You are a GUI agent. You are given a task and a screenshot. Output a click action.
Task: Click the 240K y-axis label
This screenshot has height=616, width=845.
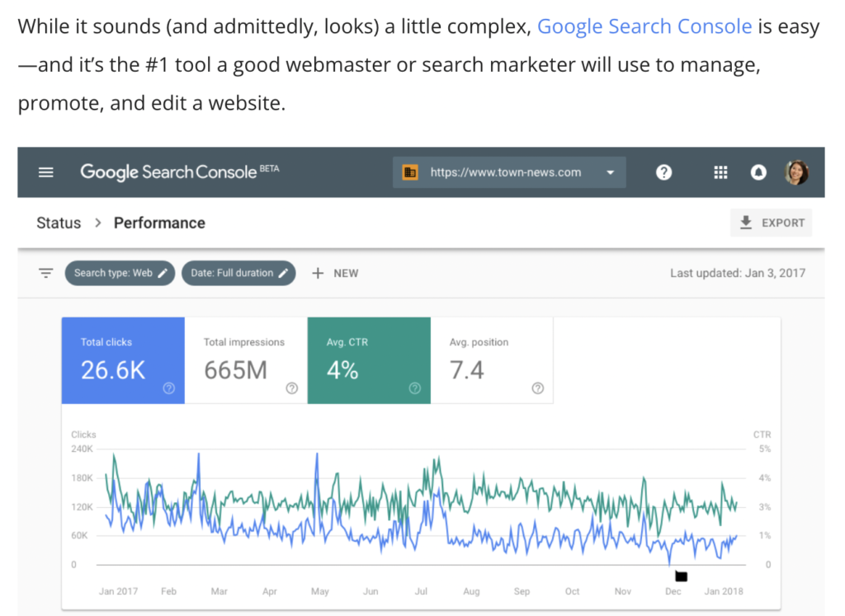82,449
